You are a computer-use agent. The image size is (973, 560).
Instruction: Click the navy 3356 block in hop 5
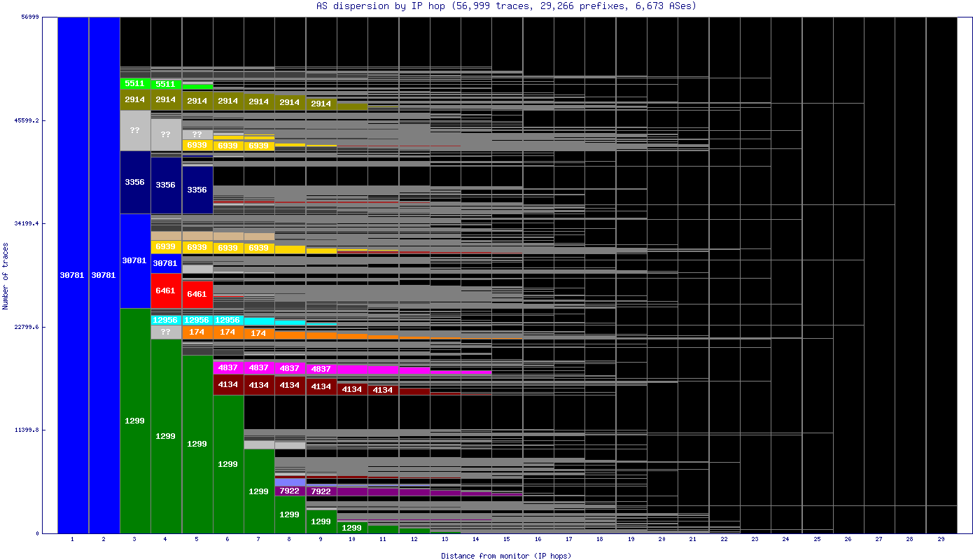click(x=197, y=190)
